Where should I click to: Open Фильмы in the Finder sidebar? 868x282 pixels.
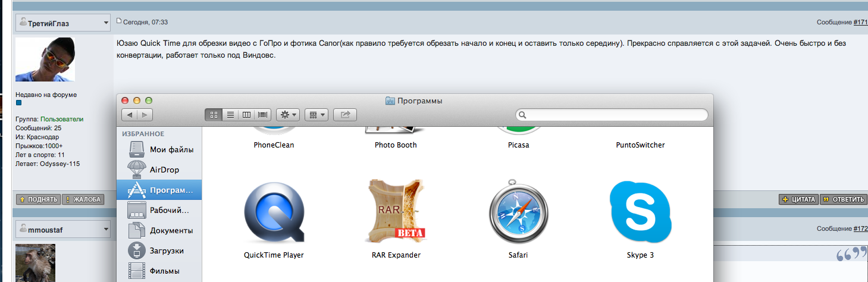159,271
